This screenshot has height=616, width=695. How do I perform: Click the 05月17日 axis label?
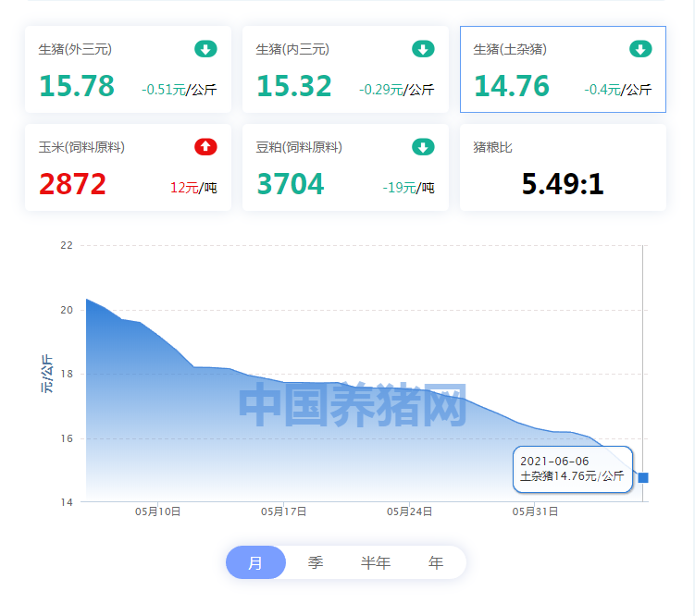pos(284,511)
